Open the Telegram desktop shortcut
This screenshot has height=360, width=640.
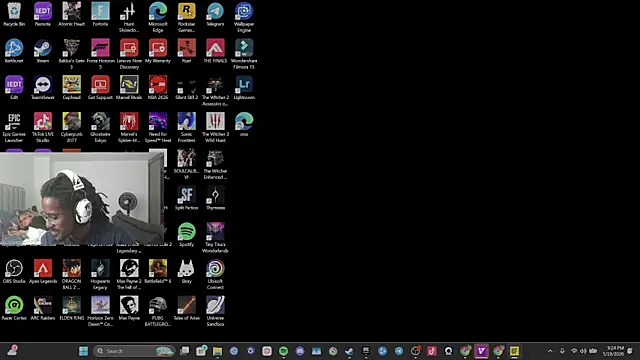tap(215, 14)
